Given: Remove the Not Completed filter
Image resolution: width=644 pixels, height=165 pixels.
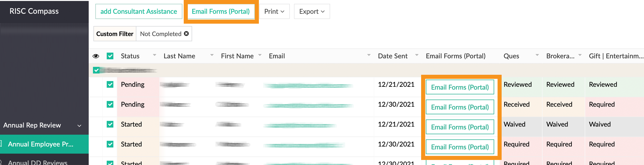Looking at the screenshot, I should 187,33.
